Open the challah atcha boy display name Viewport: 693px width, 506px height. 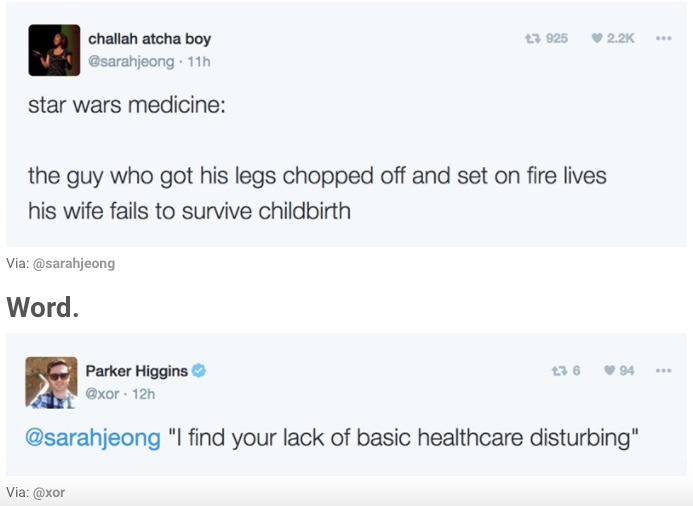149,39
